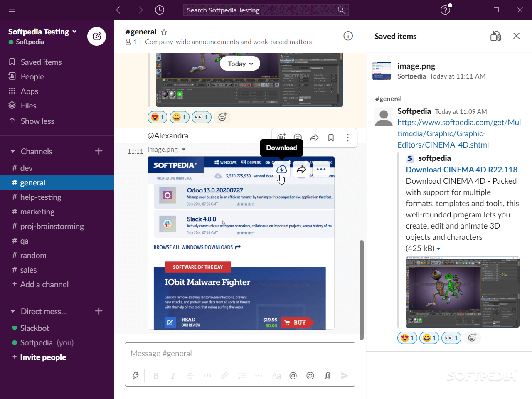
Task: Collapse the 425 kB preview caret
Action: tap(438, 249)
